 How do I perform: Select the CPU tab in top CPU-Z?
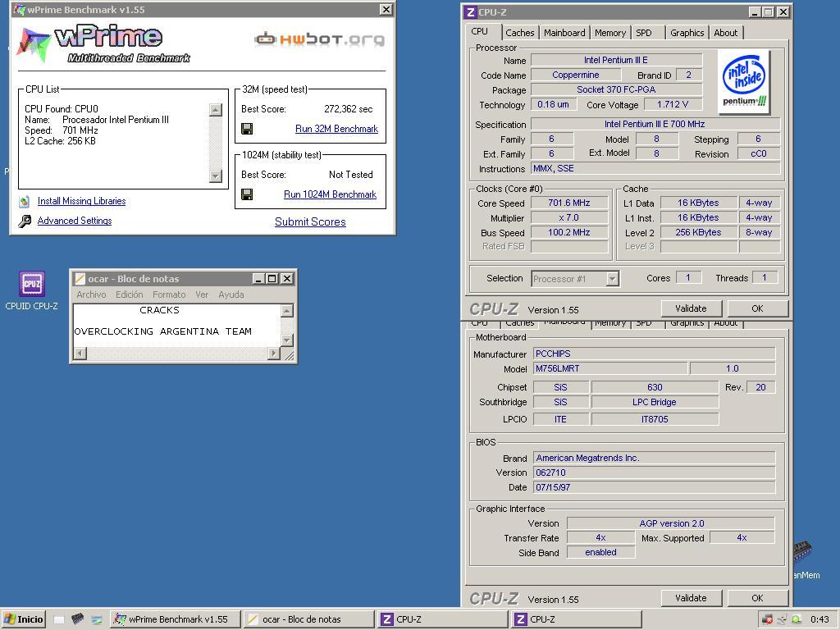point(480,32)
